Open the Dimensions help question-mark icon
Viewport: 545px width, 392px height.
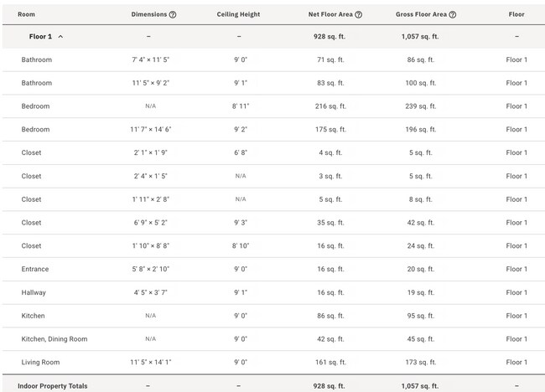tap(173, 14)
